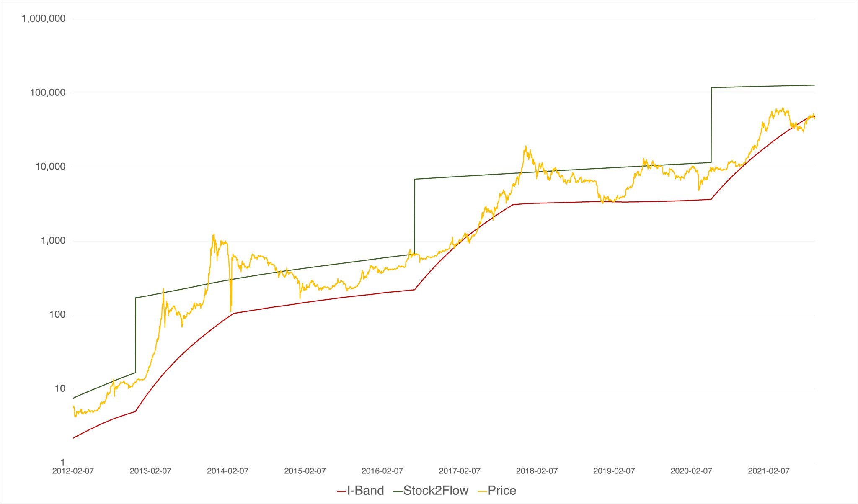Click the Price legend entry

point(497,491)
